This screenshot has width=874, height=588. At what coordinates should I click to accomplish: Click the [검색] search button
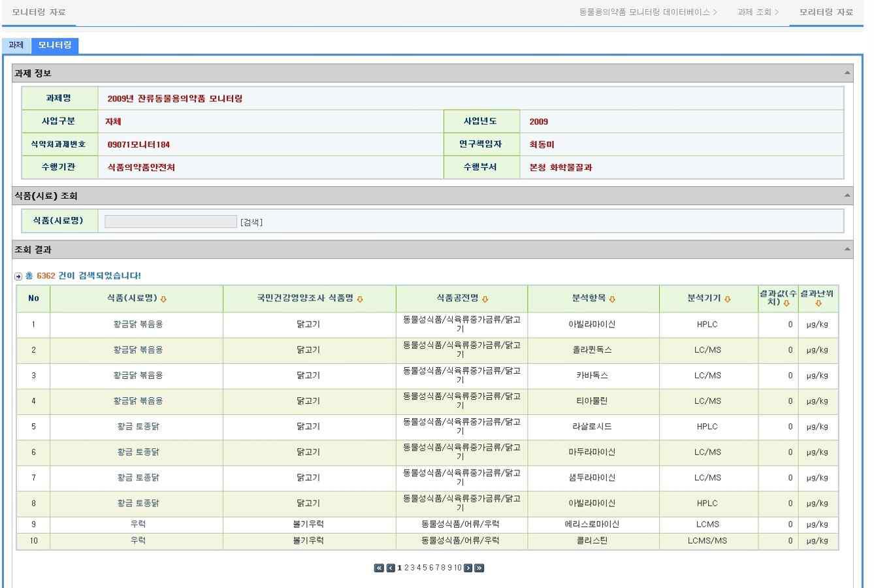251,222
